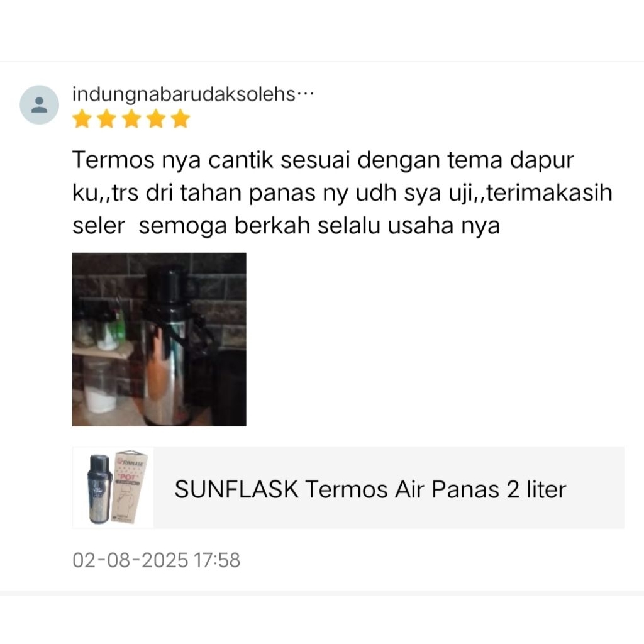644x644 pixels.
Task: Select the review line starting 'Termos nya cantik'
Action: (x=323, y=160)
